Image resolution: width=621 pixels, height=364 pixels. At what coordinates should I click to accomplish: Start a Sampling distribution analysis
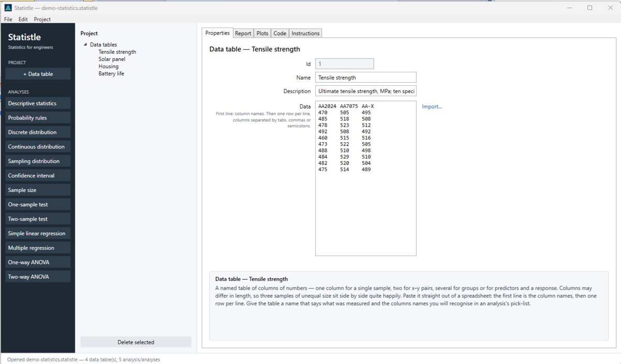click(x=38, y=161)
